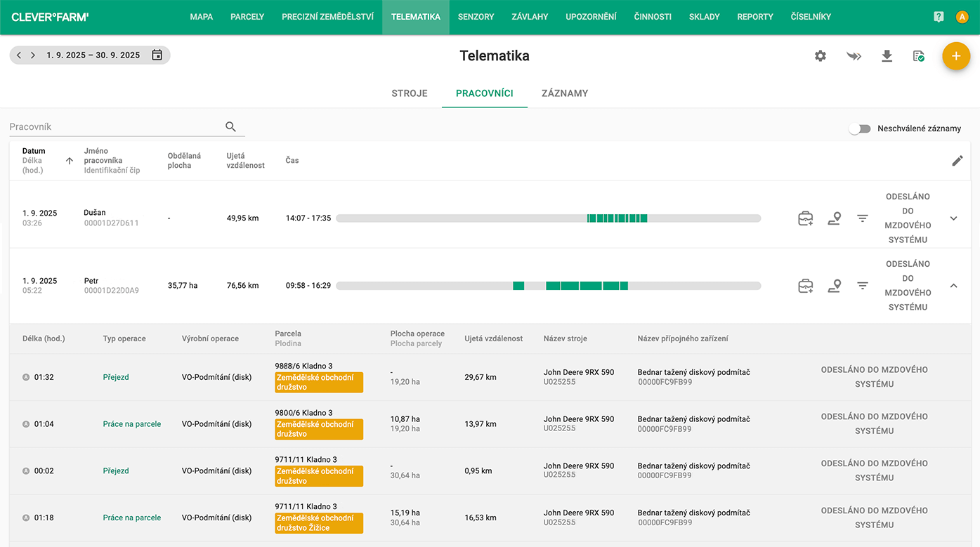Open the approved report document icon

click(918, 56)
